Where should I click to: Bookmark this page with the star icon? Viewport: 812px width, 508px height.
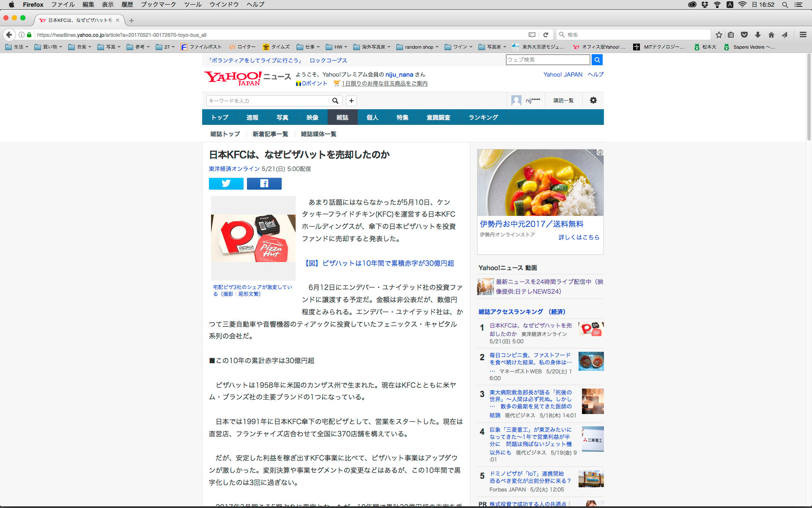pyautogui.click(x=719, y=35)
